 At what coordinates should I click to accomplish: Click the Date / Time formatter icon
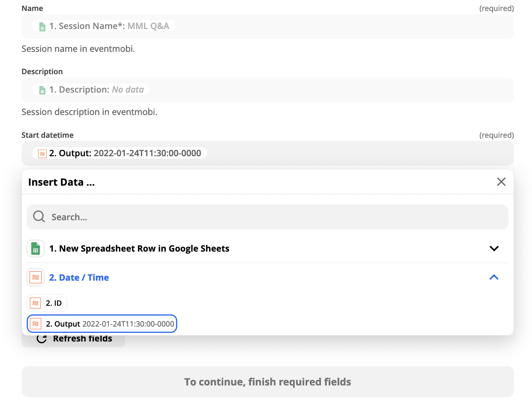coord(36,278)
